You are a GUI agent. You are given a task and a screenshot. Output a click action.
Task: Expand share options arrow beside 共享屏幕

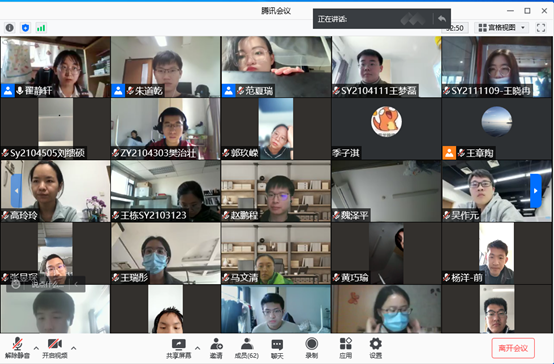(x=198, y=348)
